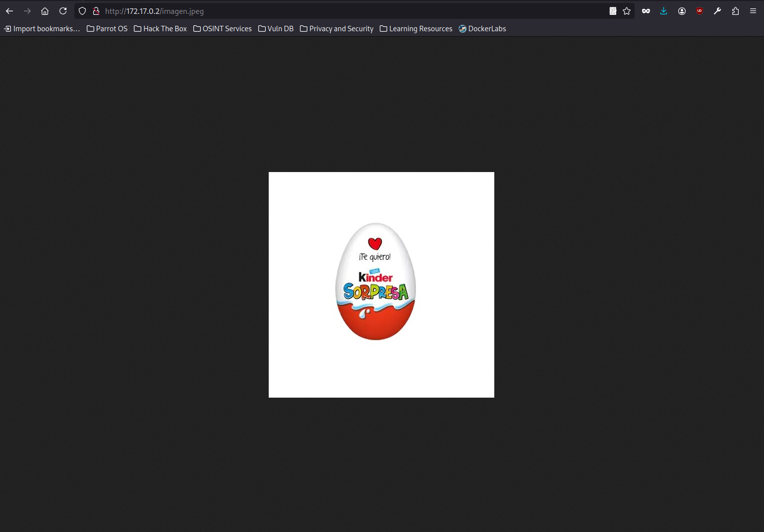The width and height of the screenshot is (764, 532).
Task: Expand the OSINT Services bookmarks folder
Action: (223, 29)
